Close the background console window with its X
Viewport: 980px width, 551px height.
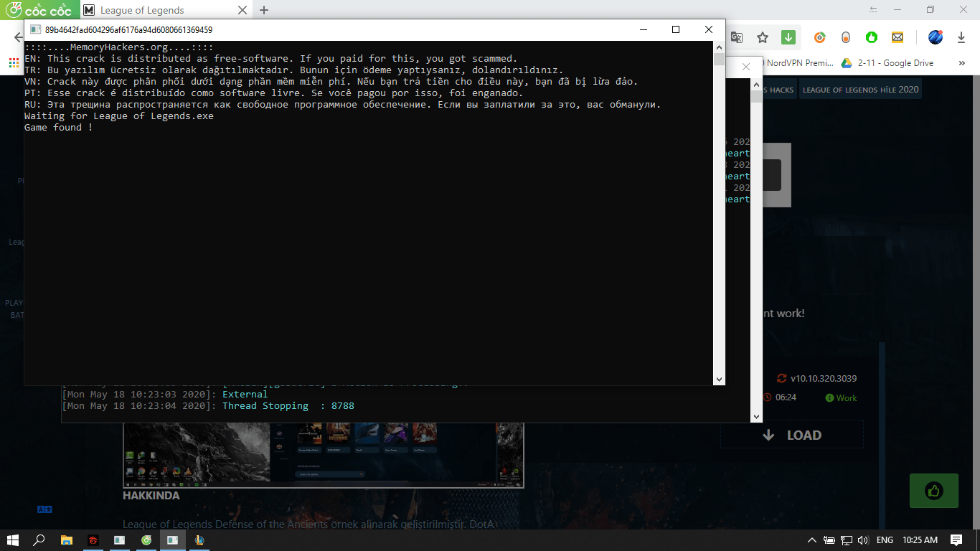[746, 67]
